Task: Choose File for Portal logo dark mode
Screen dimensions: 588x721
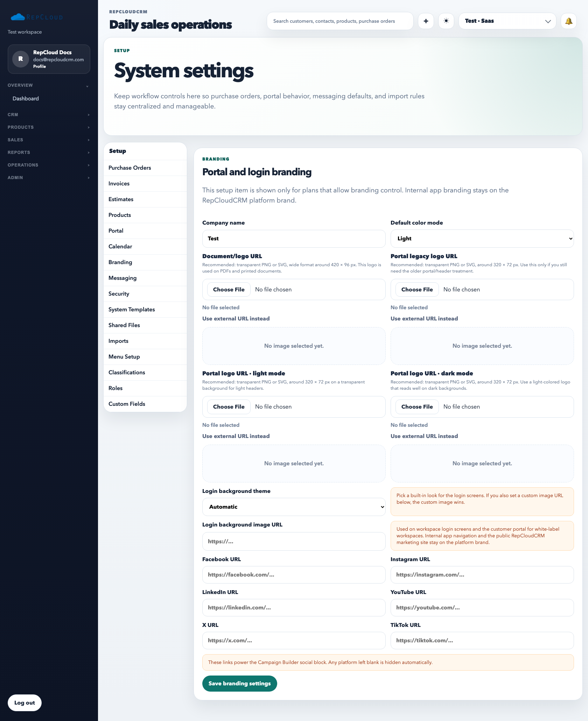Action: pyautogui.click(x=417, y=407)
